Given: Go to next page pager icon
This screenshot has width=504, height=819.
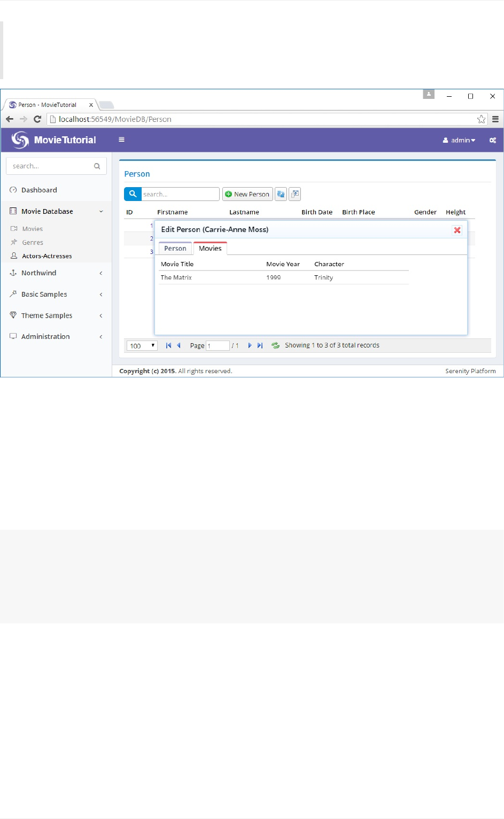Looking at the screenshot, I should 250,345.
